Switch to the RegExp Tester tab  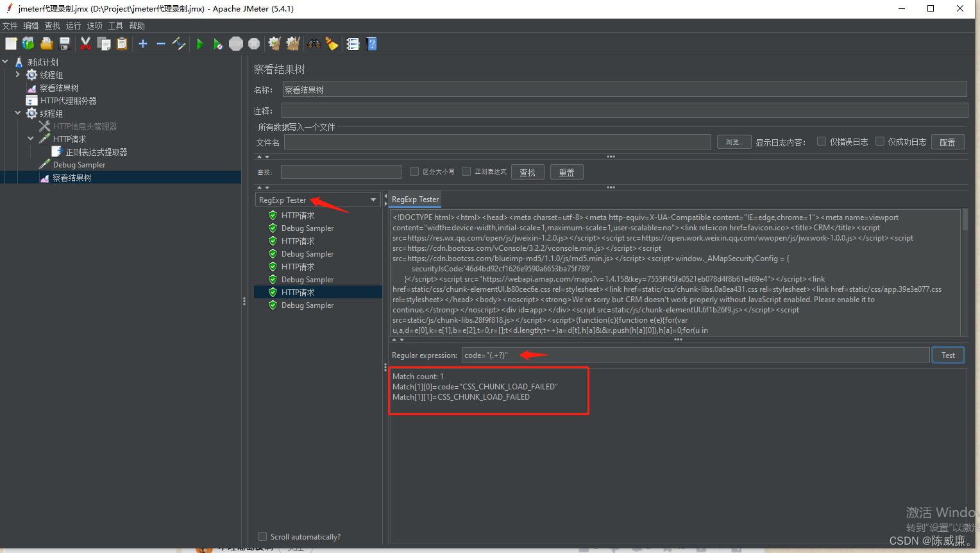point(415,200)
